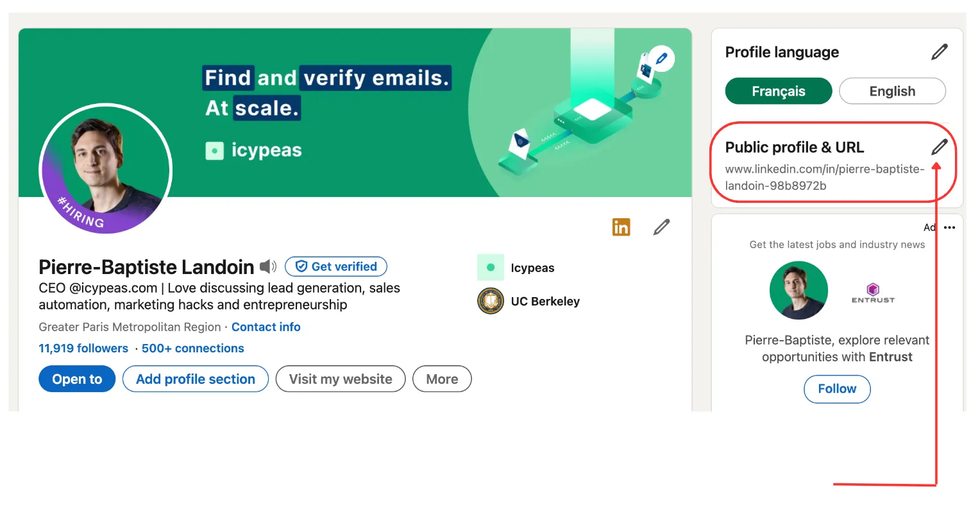View the 500+ connections link
This screenshot has height=507, width=980.
point(193,348)
